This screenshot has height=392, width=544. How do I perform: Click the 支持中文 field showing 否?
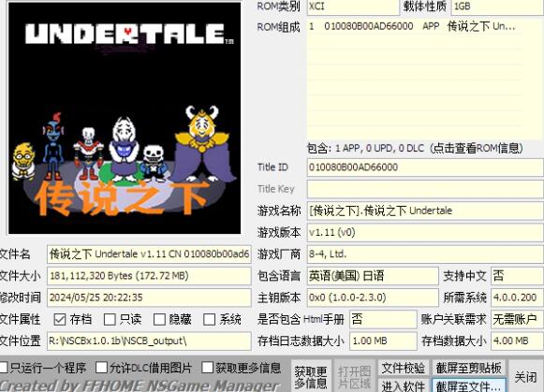[517, 276]
